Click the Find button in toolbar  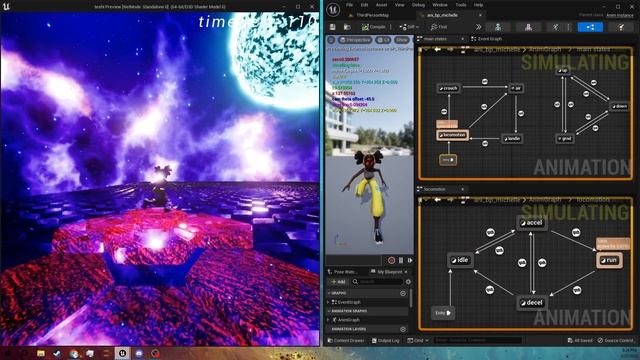pyautogui.click(x=439, y=27)
